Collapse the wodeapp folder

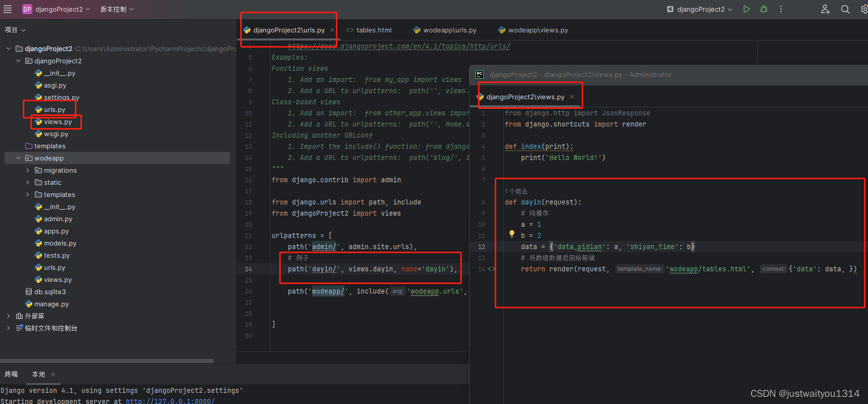tap(18, 158)
